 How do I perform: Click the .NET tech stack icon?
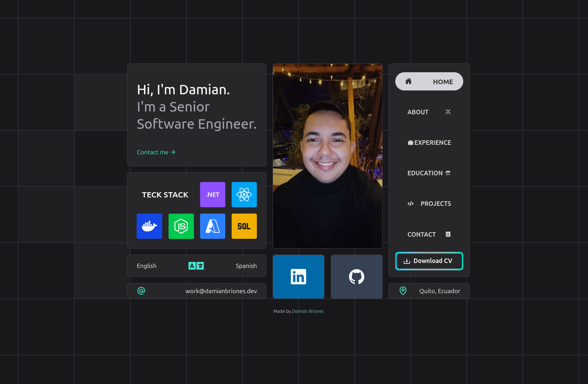212,195
